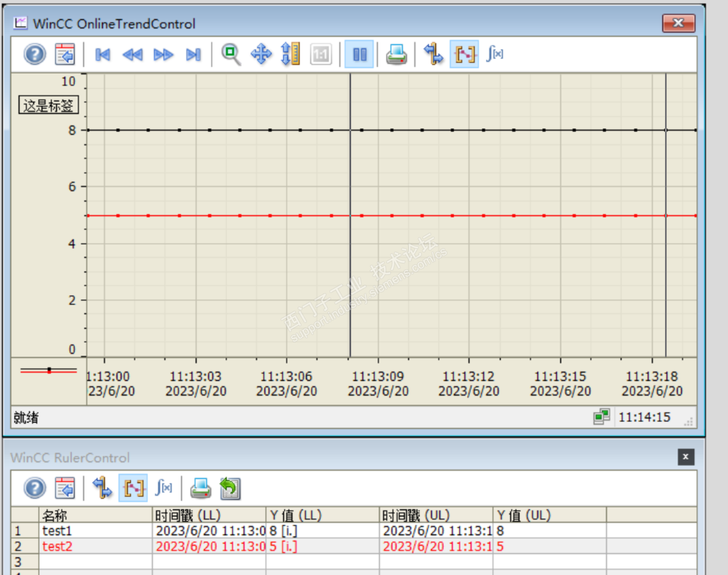Click the 时间戳 (UL) column header
The width and height of the screenshot is (728, 575).
click(436, 515)
